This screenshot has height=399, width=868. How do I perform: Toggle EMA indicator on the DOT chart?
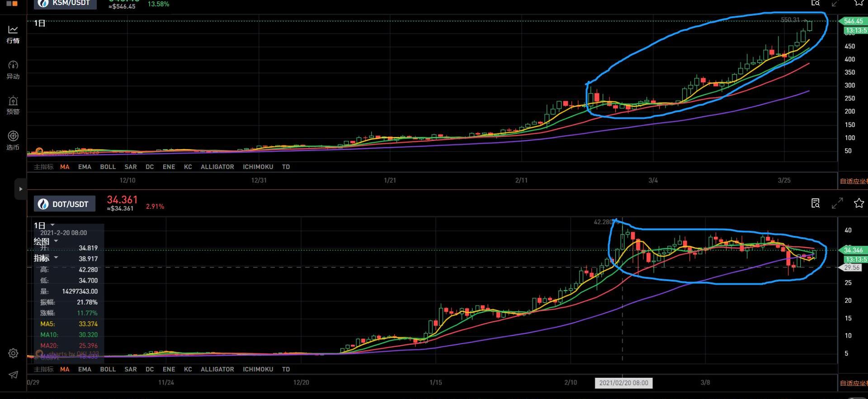[x=85, y=369]
